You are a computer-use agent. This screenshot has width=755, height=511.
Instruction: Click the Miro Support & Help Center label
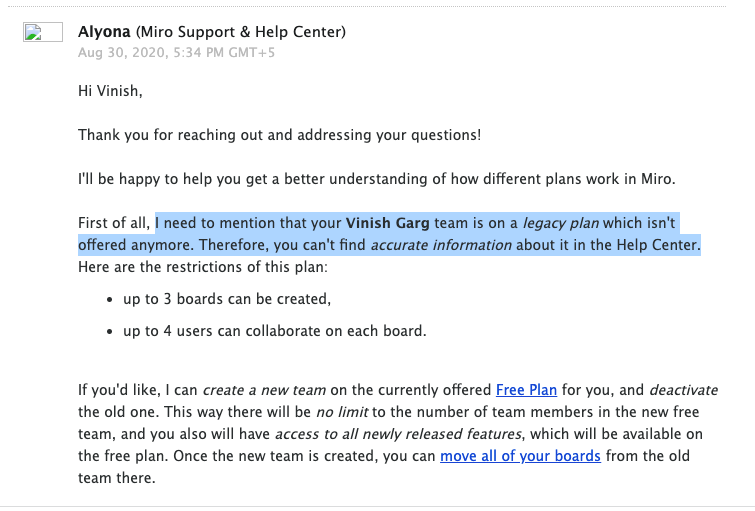pos(241,32)
